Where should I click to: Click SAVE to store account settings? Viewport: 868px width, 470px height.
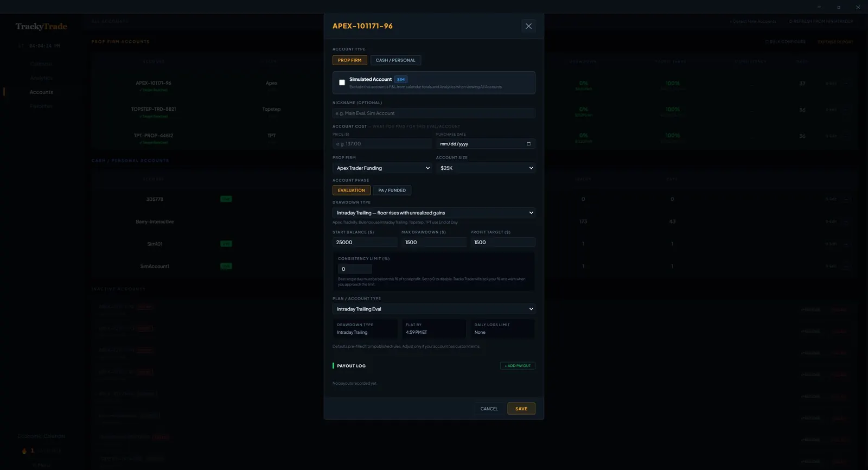[521, 409]
